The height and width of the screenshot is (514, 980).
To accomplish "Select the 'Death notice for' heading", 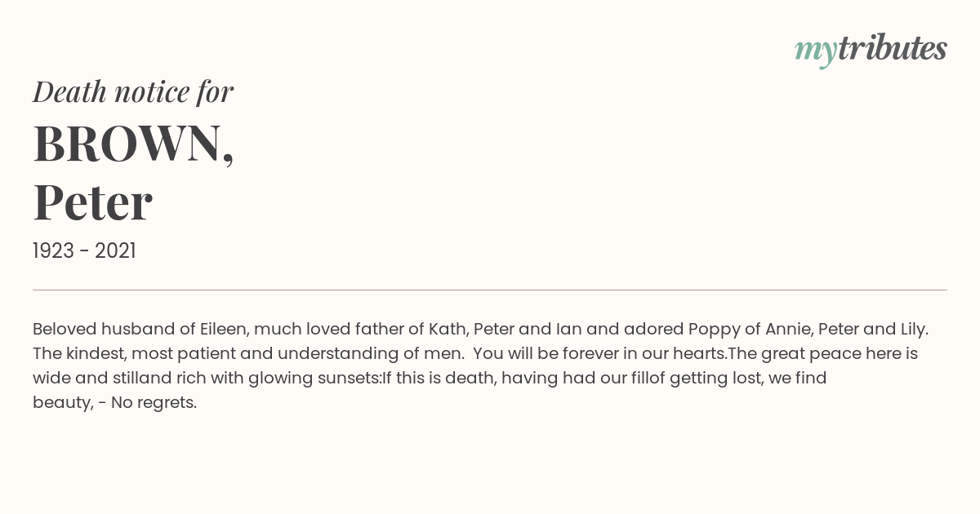I will [x=133, y=91].
